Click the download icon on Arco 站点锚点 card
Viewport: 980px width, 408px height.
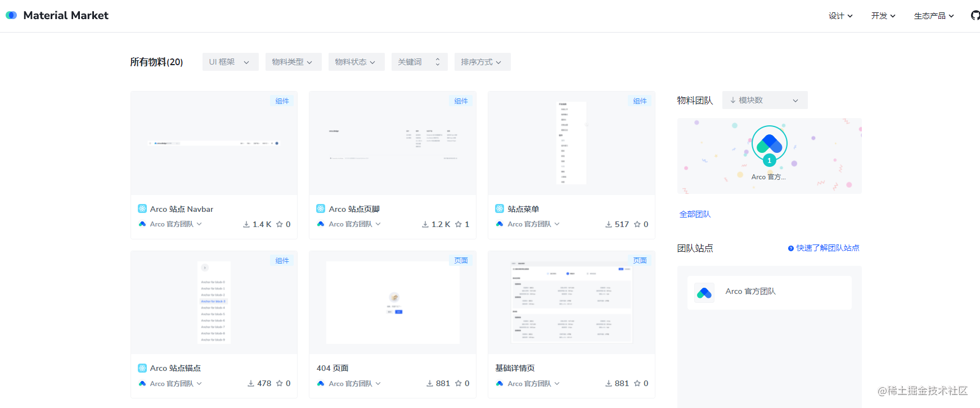click(251, 383)
